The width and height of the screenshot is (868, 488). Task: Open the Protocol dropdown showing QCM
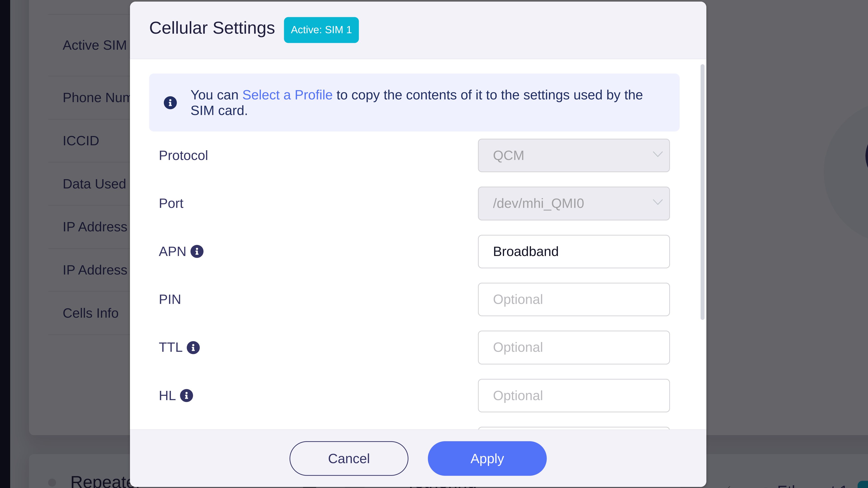pyautogui.click(x=573, y=156)
